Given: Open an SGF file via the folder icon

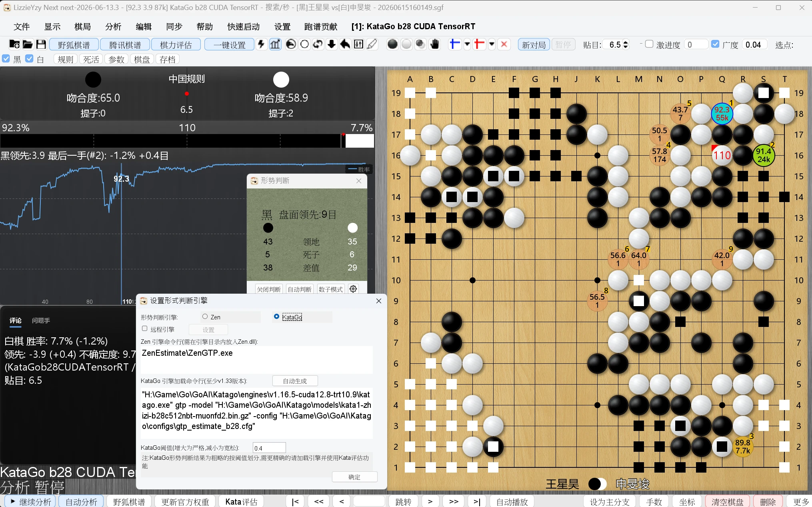Looking at the screenshot, I should [28, 44].
